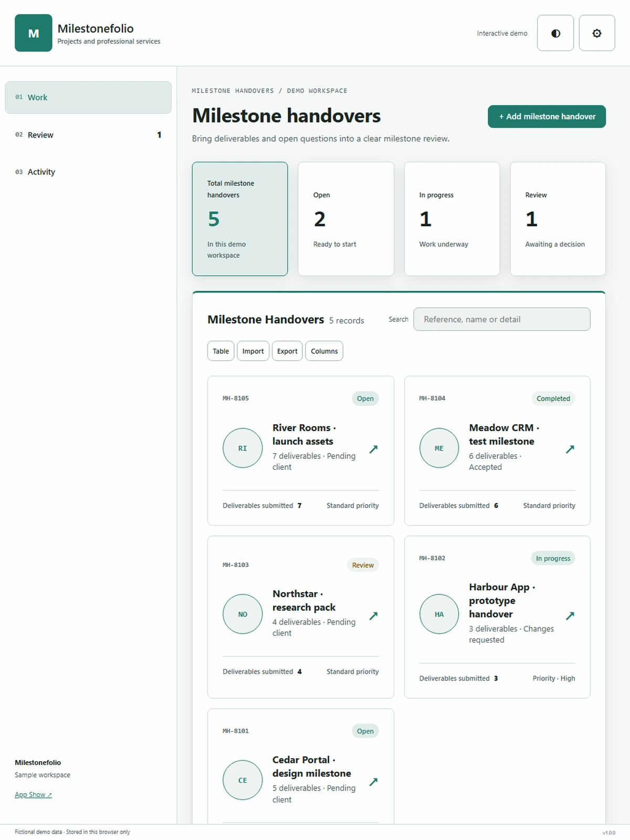Screen dimensions: 630x840
Task: Open the Columns chooser
Action: pyautogui.click(x=324, y=351)
